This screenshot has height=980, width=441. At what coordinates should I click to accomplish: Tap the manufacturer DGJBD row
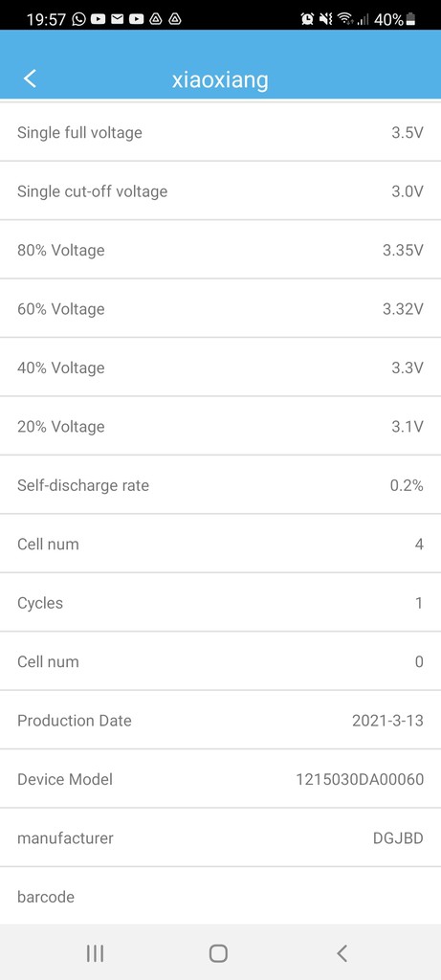(x=220, y=837)
